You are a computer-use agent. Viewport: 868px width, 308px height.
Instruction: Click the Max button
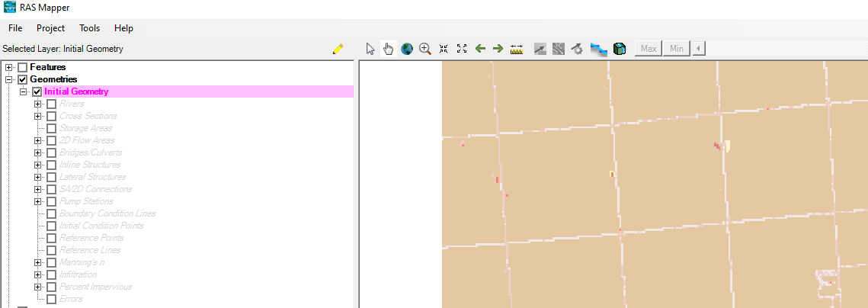tap(649, 49)
